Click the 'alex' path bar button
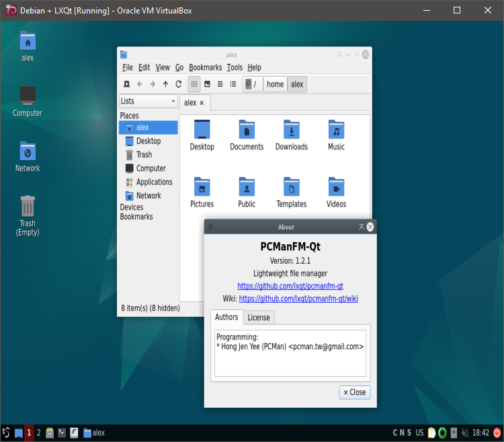Image resolution: width=504 pixels, height=442 pixels. point(297,84)
